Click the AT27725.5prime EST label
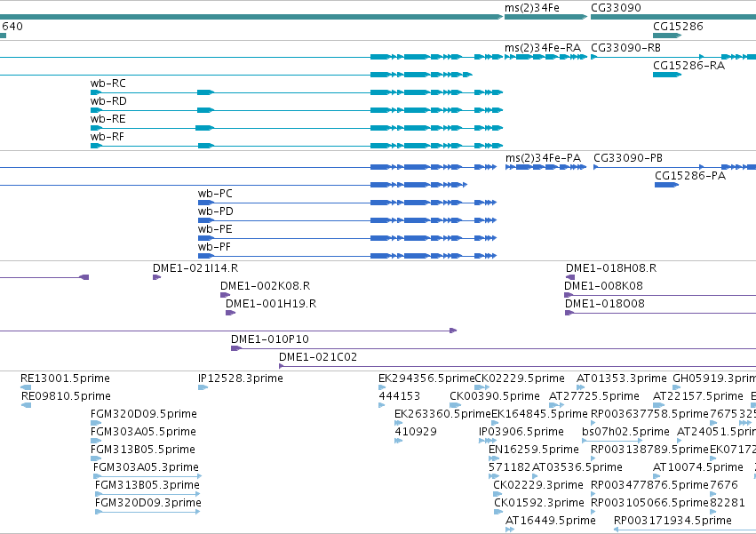756x534 pixels. coord(594,396)
